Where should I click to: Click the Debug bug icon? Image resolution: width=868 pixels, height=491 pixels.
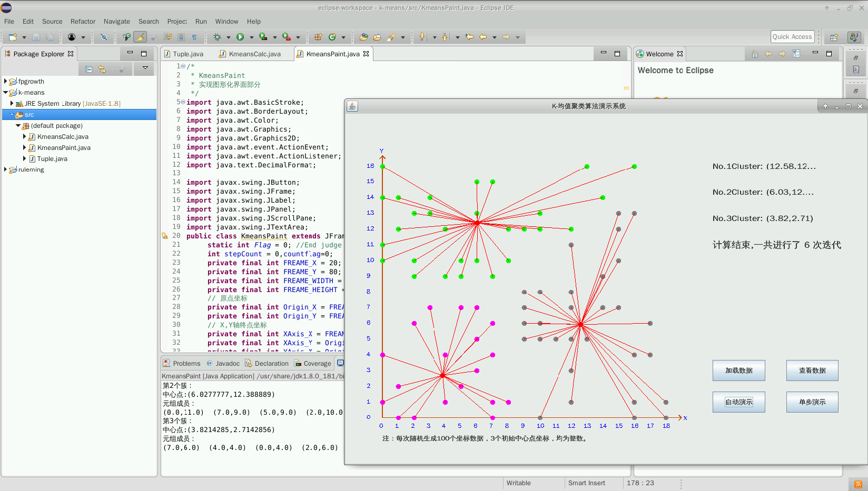(217, 37)
